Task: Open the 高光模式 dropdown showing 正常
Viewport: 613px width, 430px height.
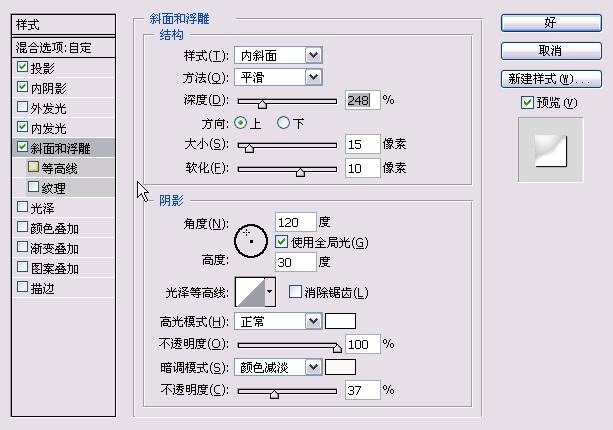Action: point(278,322)
